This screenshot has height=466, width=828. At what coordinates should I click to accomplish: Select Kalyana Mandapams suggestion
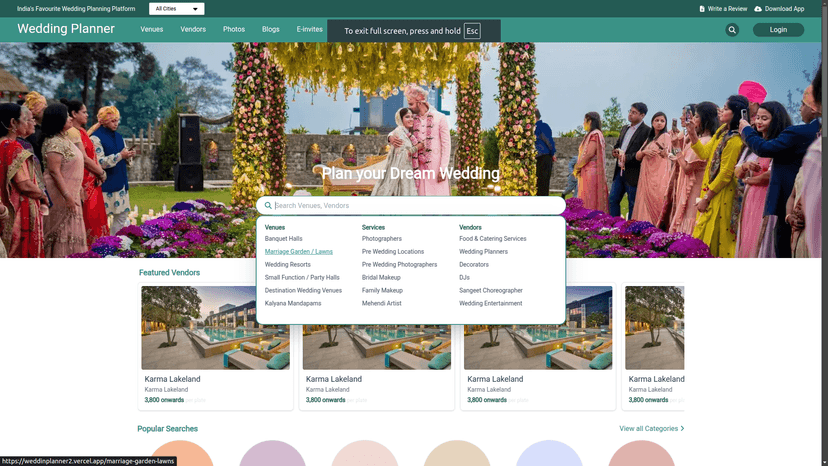pos(293,303)
